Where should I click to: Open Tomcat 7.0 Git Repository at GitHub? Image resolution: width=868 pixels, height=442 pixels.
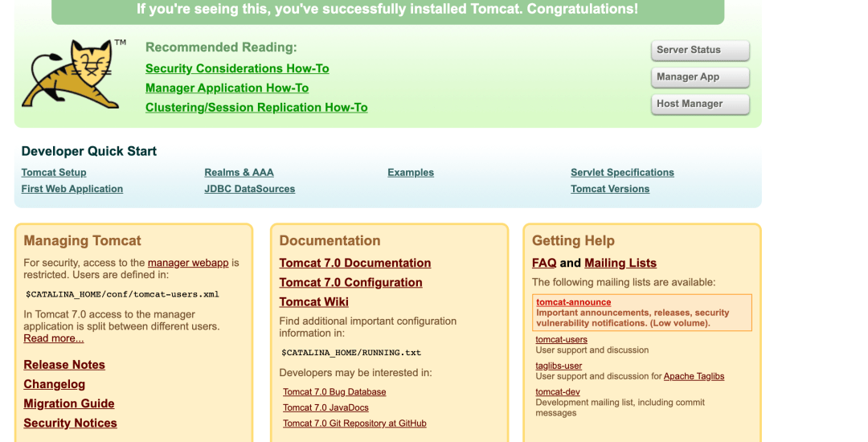[354, 424]
